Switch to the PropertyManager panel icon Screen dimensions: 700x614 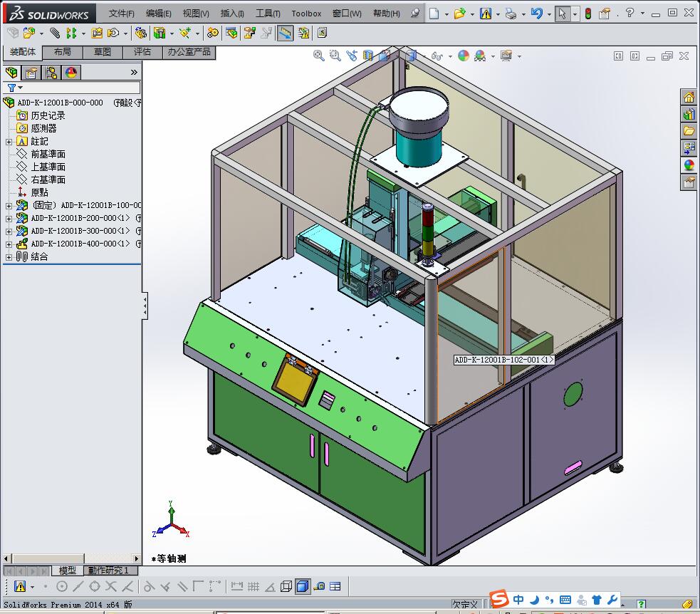pos(31,73)
